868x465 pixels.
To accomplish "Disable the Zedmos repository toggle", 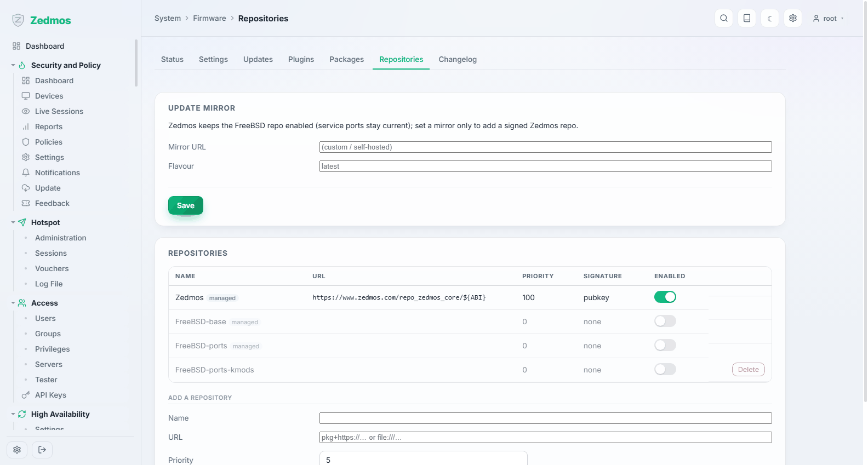I will click(x=665, y=297).
